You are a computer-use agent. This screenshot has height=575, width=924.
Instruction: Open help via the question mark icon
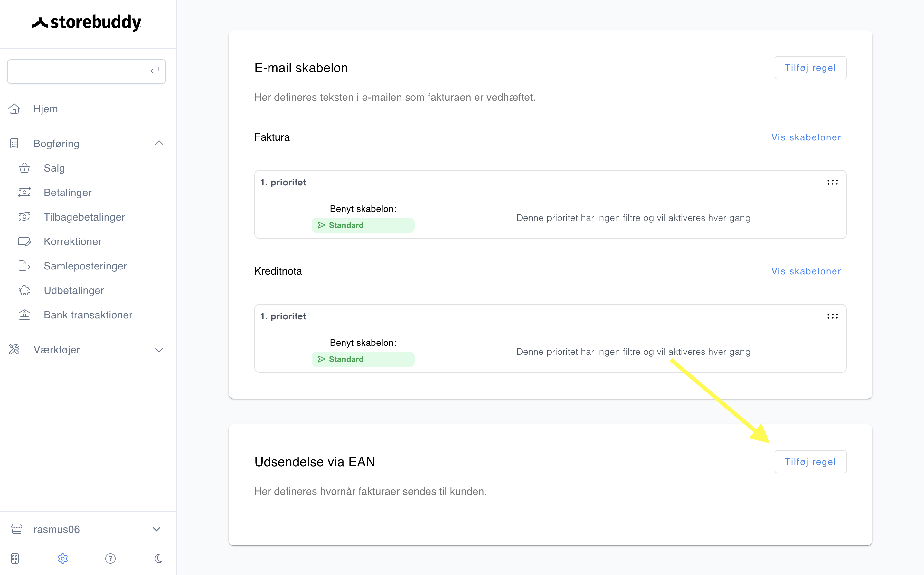pyautogui.click(x=110, y=558)
